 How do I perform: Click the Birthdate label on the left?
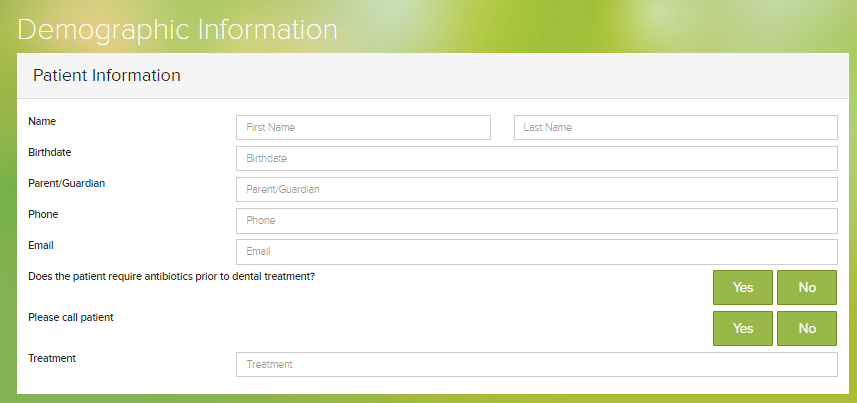click(50, 152)
